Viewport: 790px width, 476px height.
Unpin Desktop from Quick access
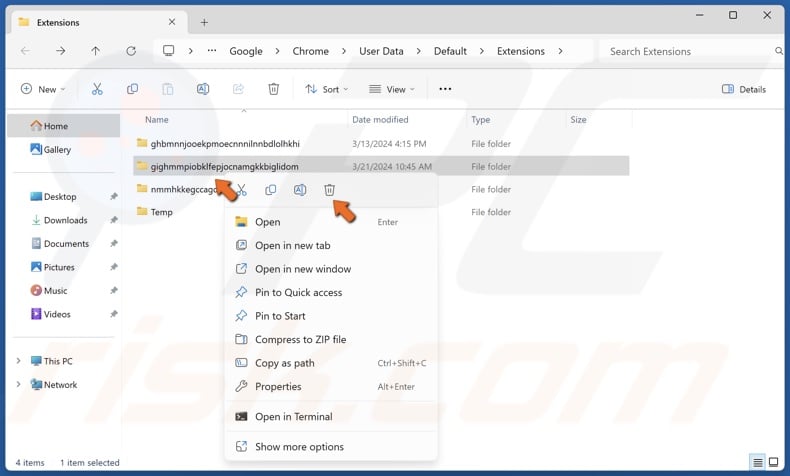pyautogui.click(x=114, y=196)
